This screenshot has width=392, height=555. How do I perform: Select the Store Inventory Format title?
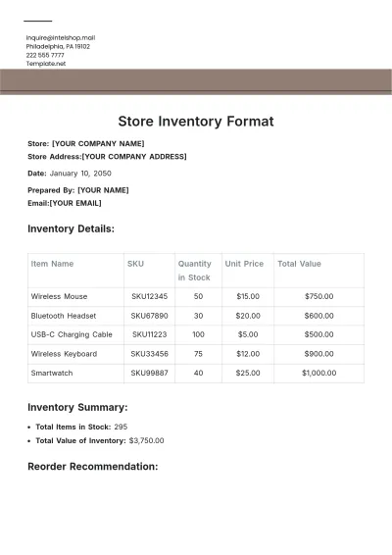click(196, 122)
